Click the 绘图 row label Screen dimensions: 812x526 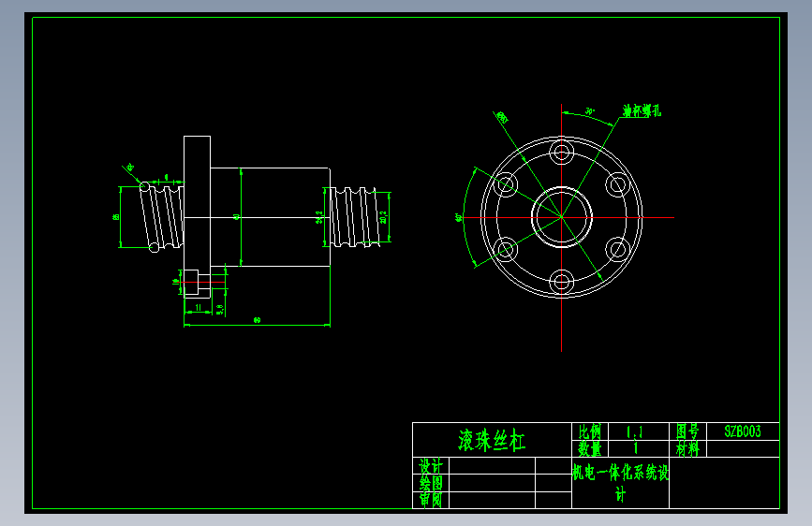(x=431, y=483)
